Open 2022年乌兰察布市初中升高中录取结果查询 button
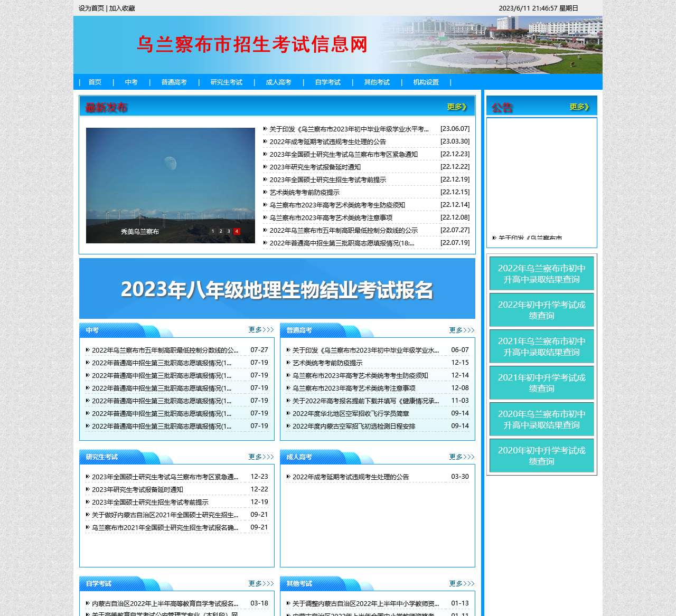The width and height of the screenshot is (676, 616). [x=541, y=273]
